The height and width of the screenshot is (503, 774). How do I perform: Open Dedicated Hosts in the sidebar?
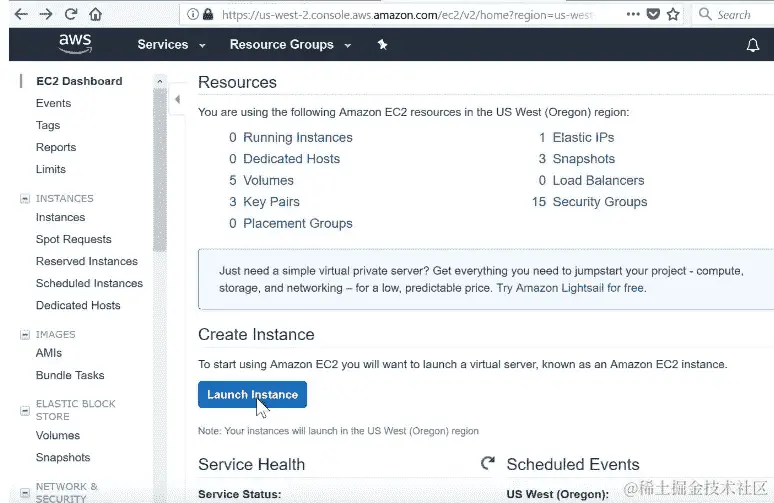tap(78, 305)
